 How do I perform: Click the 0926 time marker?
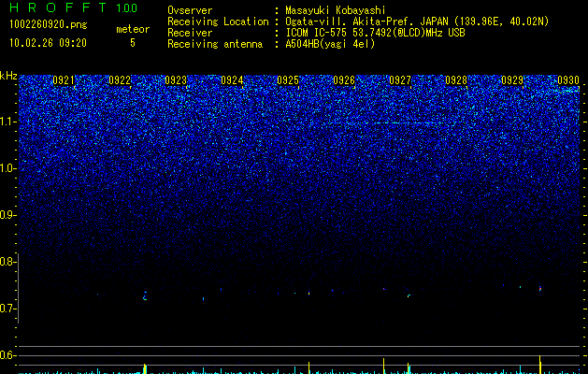(x=344, y=80)
